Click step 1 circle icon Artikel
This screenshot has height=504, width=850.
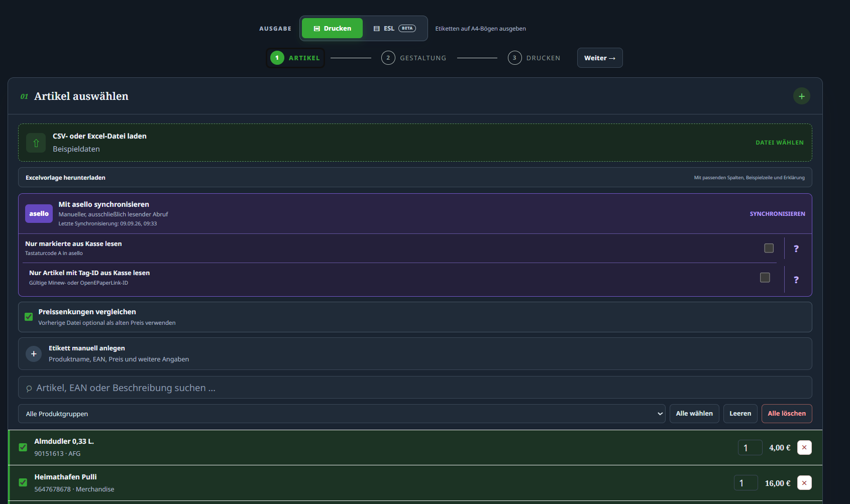277,58
